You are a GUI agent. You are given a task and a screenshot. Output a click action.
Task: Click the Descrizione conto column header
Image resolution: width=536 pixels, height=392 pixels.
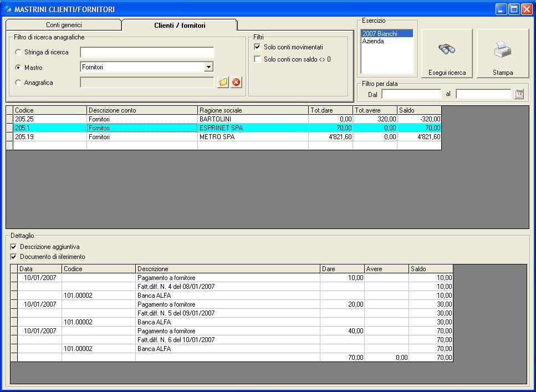pos(142,110)
